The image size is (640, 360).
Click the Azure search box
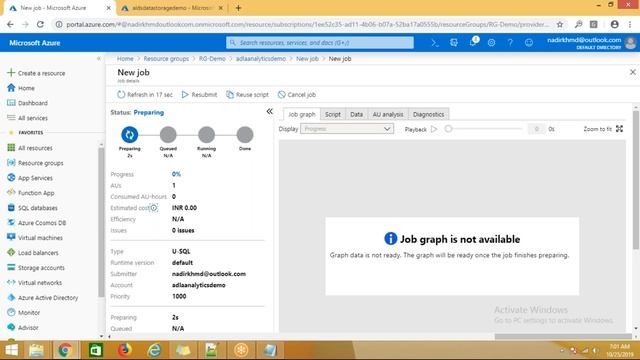[x=320, y=42]
